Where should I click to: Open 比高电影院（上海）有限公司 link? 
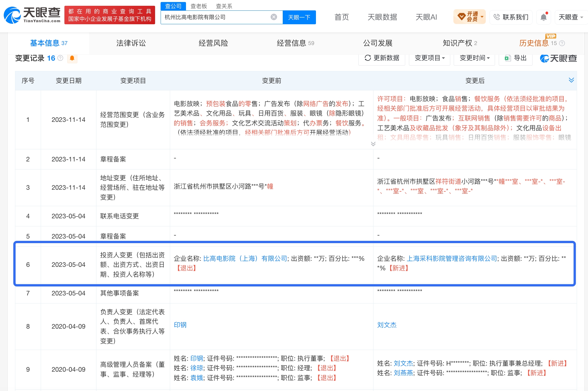(x=245, y=258)
